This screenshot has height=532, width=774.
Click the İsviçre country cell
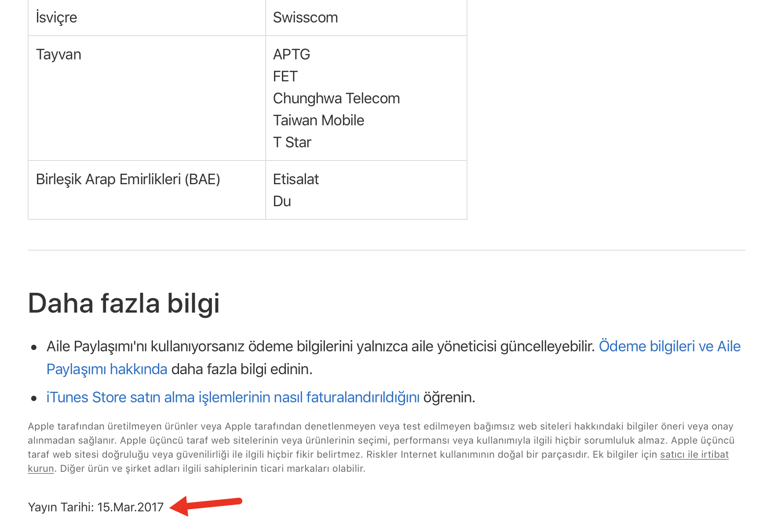(56, 18)
